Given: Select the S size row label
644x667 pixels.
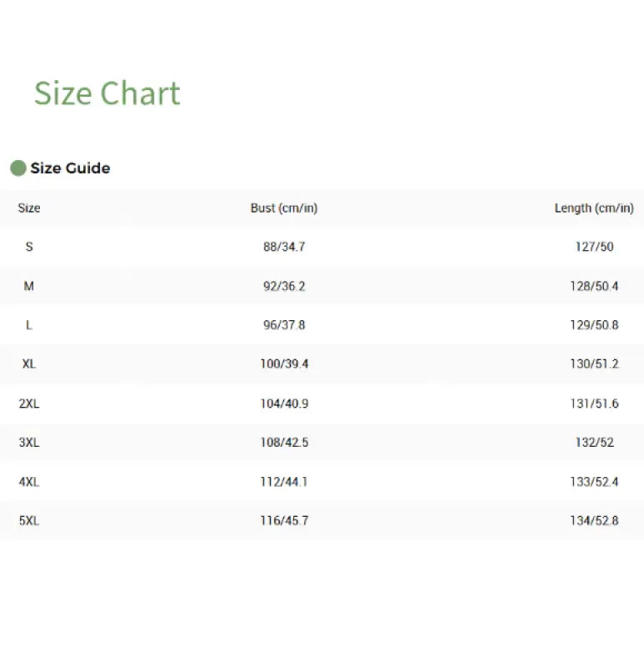Looking at the screenshot, I should click(29, 248).
